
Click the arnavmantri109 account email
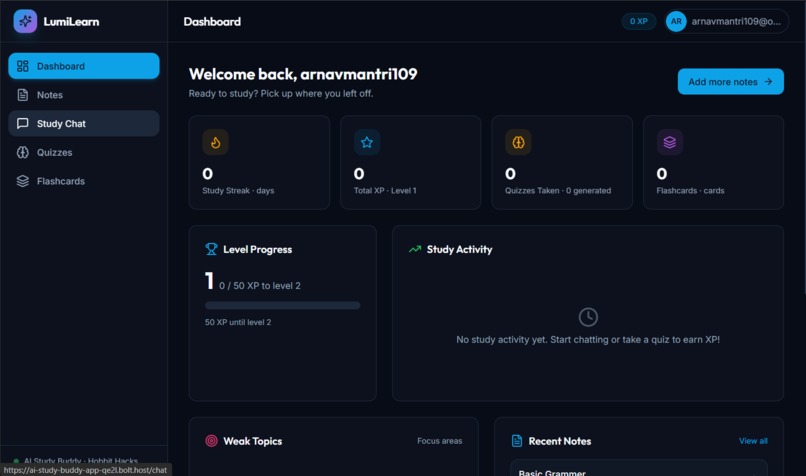click(x=736, y=22)
